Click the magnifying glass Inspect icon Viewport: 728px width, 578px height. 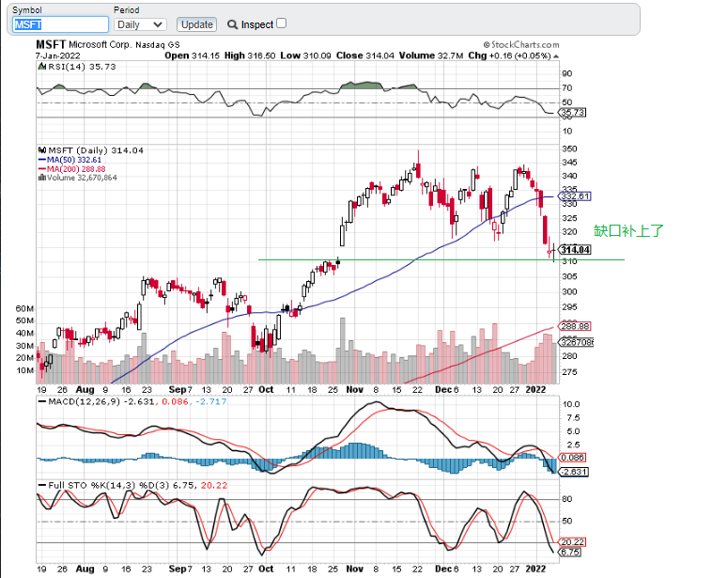point(231,24)
